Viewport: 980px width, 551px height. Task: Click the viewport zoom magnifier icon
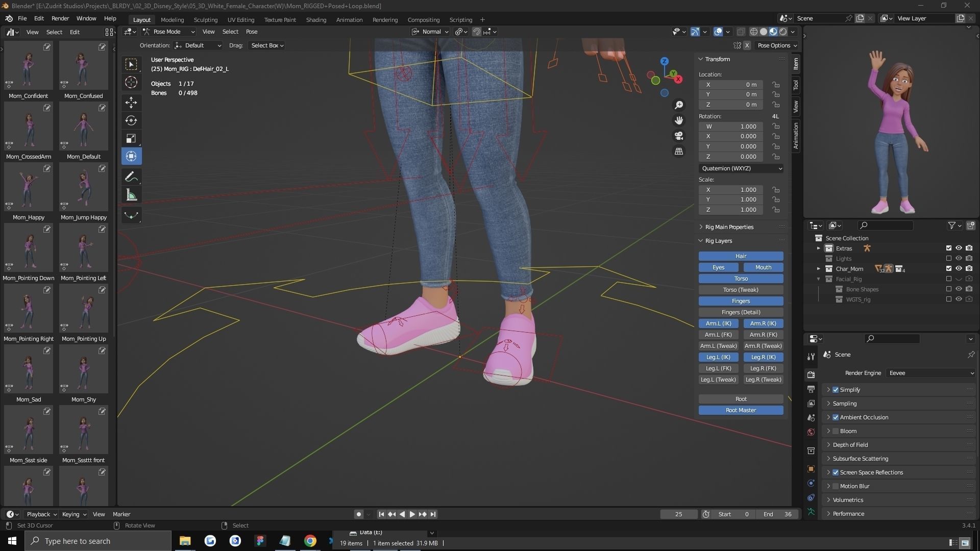(x=679, y=105)
